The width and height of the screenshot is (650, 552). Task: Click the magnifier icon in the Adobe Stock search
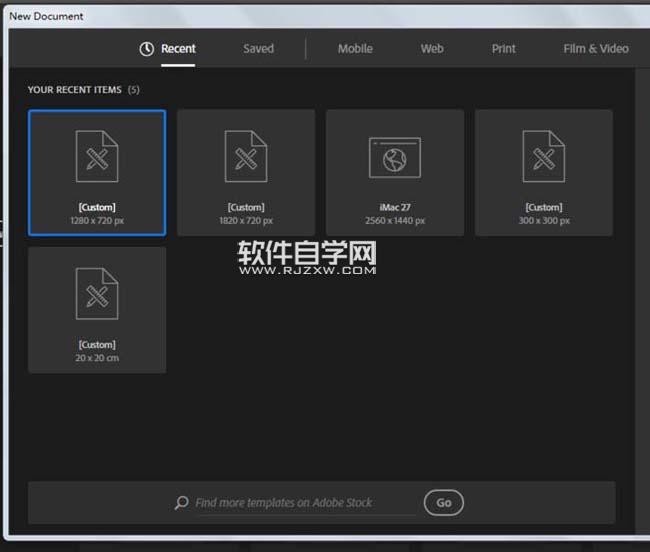[181, 503]
